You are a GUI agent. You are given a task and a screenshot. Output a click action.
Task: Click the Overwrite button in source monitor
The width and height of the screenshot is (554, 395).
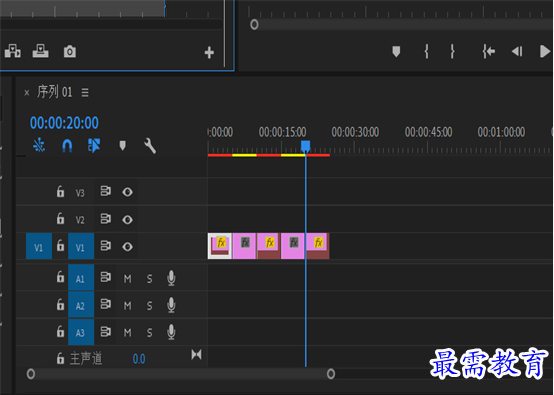tap(41, 51)
